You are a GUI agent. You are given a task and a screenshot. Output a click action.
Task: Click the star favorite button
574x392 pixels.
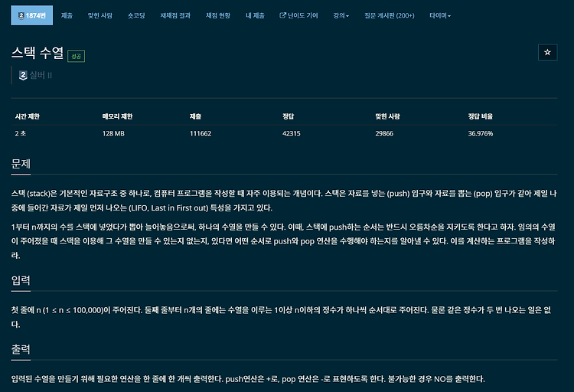(x=547, y=52)
